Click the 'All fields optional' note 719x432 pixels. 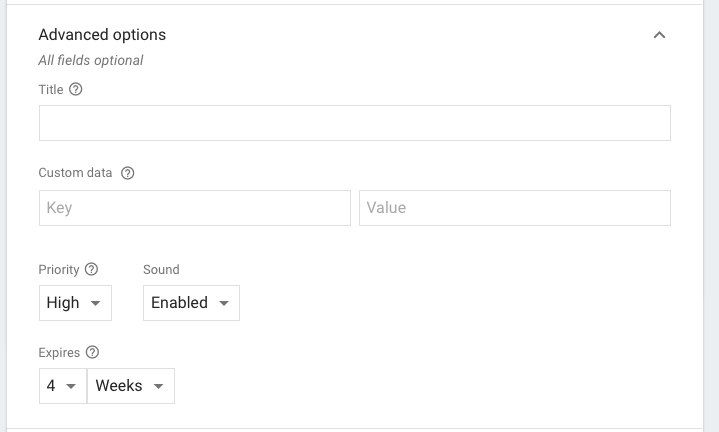[91, 60]
